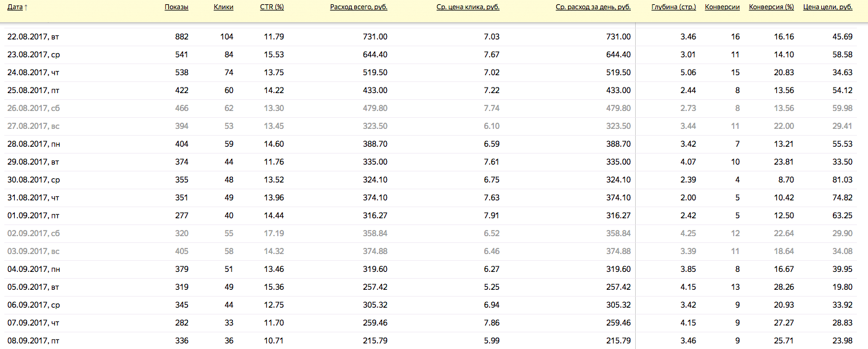Screen dimensions: 868x349
Task: Click the 02.09.2017, сб date cell
Action: coord(33,234)
